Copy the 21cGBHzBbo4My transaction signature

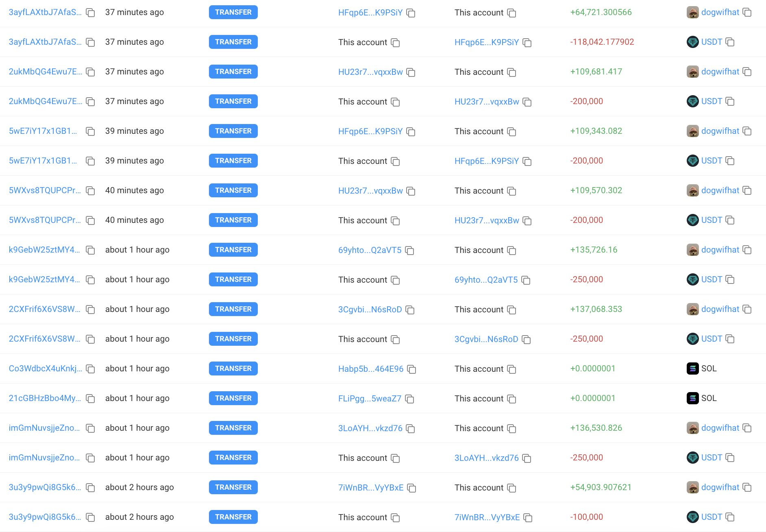[90, 399]
